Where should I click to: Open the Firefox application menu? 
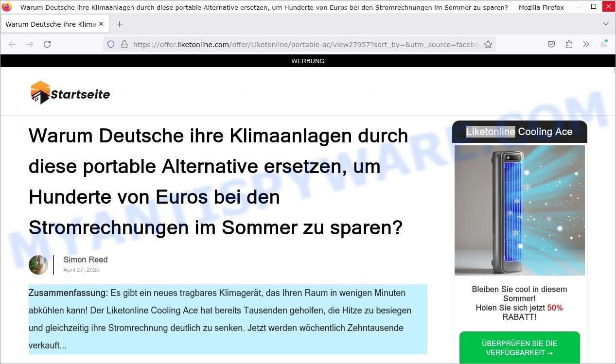click(x=604, y=44)
